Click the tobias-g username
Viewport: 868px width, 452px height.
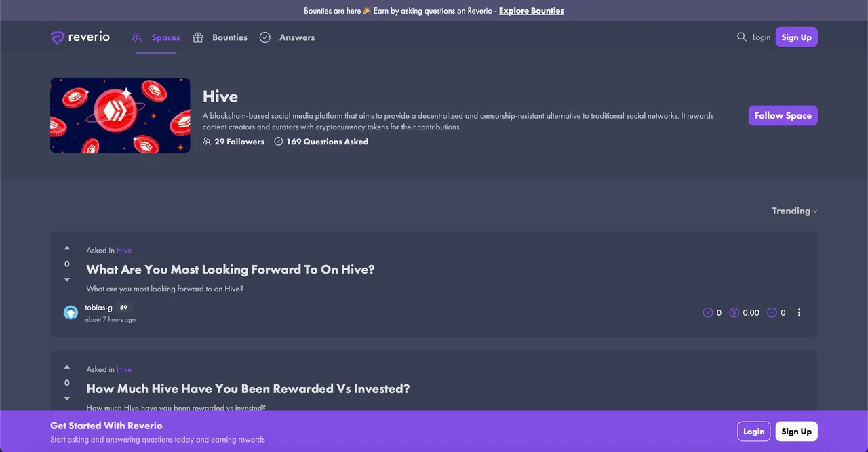click(98, 308)
